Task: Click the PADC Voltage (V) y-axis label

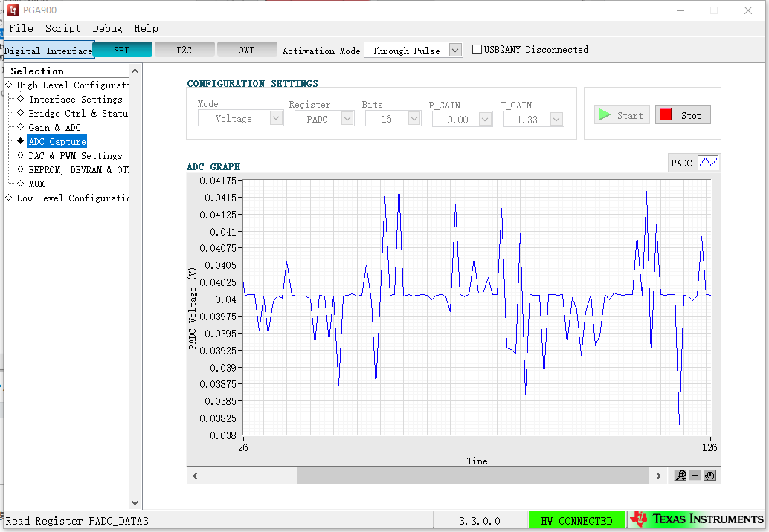Action: click(x=192, y=308)
